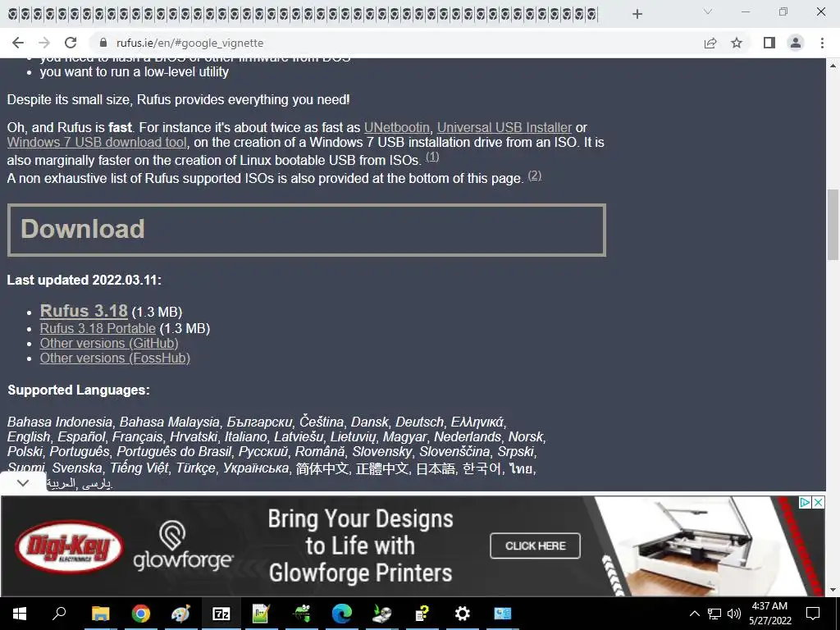The image size is (840, 630).
Task: Go forward to the next page
Action: tap(44, 43)
